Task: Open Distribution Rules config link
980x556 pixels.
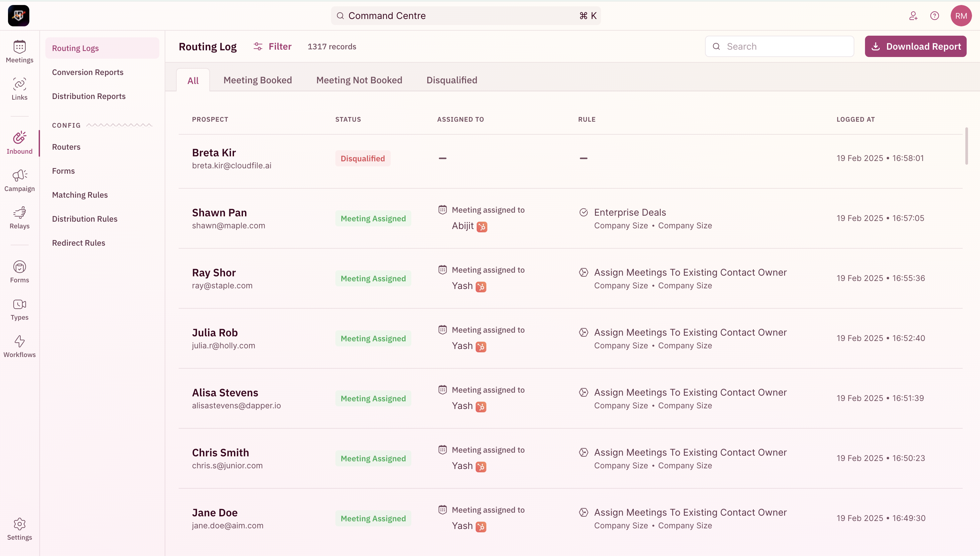Action: pyautogui.click(x=85, y=219)
